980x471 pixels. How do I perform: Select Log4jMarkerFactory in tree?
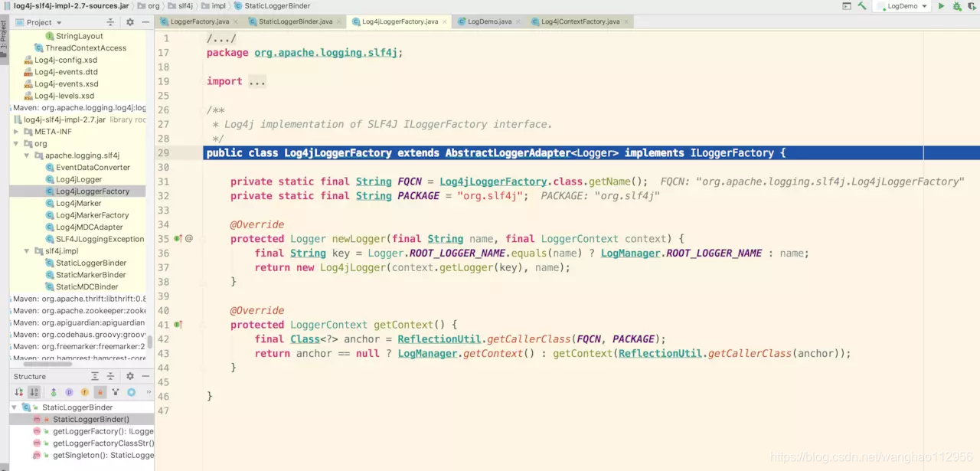coord(92,215)
